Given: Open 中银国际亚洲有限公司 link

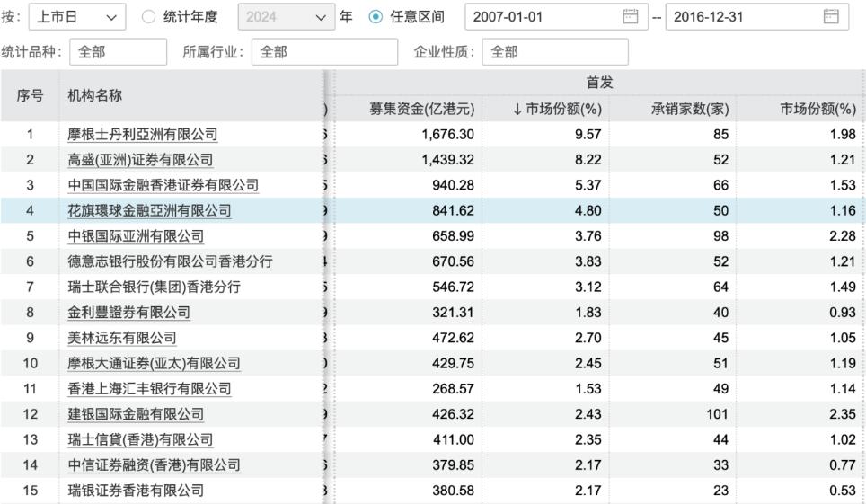Looking at the screenshot, I should pos(136,236).
